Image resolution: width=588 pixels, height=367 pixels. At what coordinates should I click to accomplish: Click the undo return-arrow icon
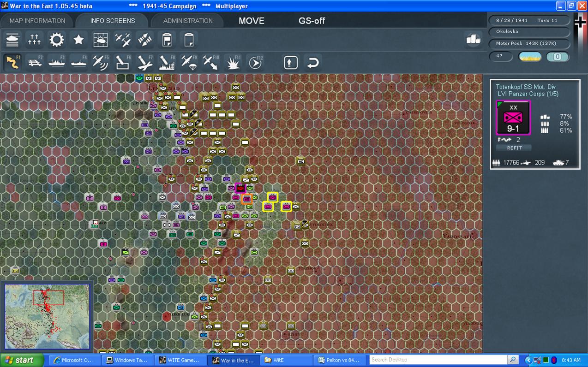tap(313, 62)
